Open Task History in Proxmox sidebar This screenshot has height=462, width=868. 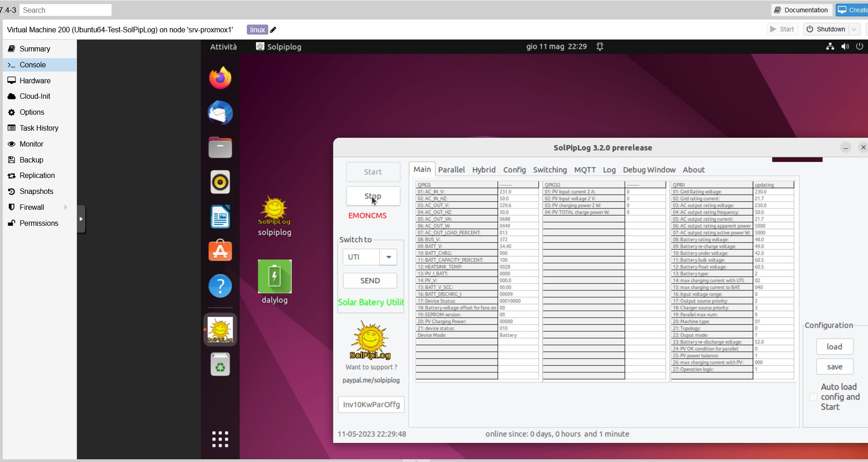click(40, 128)
